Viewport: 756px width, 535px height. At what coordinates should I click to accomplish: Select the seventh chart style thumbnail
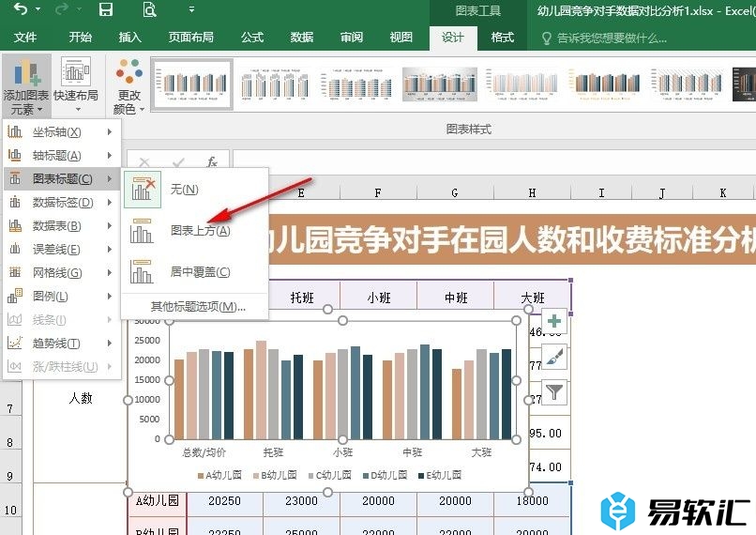[x=687, y=84]
